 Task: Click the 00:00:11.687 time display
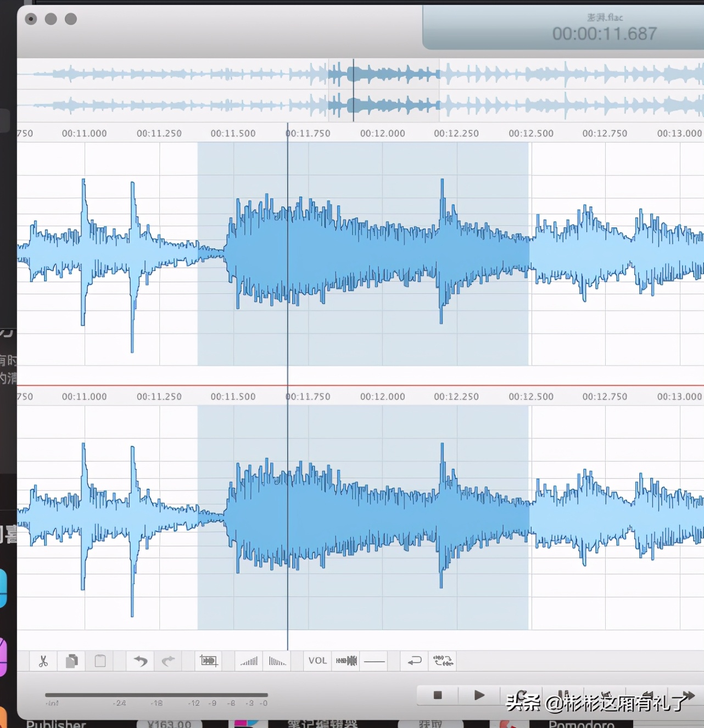pos(605,34)
